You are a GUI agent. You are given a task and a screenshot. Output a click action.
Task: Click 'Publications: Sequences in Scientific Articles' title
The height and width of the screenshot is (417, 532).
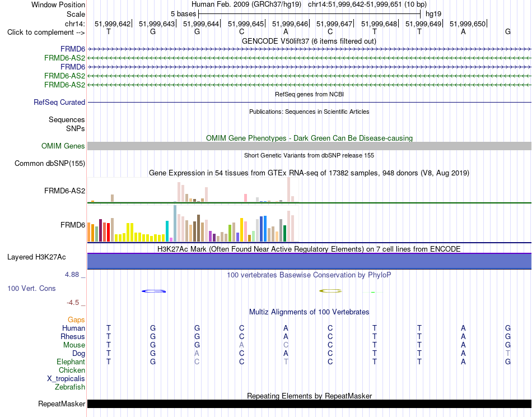click(x=309, y=112)
